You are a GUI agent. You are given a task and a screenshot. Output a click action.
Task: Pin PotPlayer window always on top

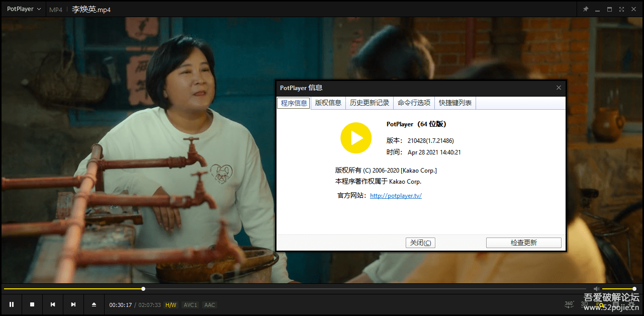(x=586, y=9)
